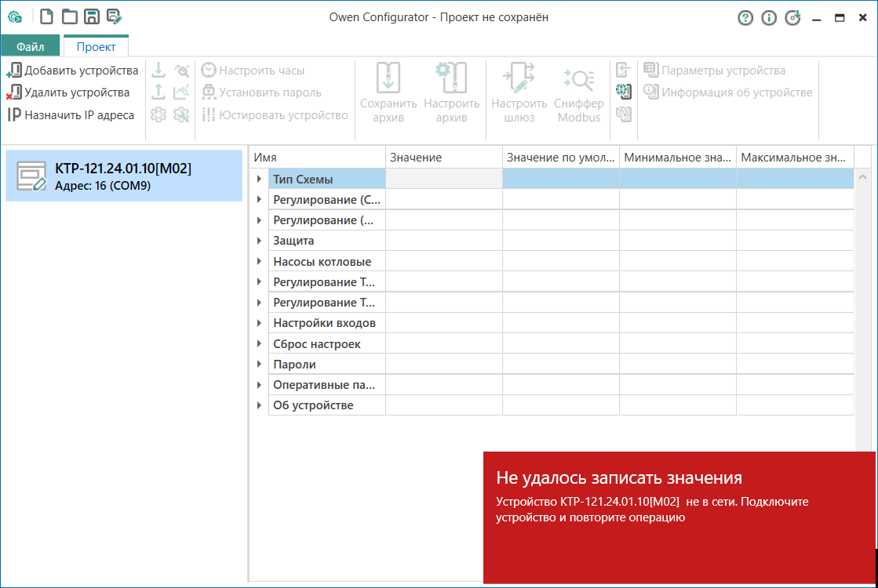The height and width of the screenshot is (588, 878).
Task: Click the info circle icon in title bar
Action: [x=769, y=18]
